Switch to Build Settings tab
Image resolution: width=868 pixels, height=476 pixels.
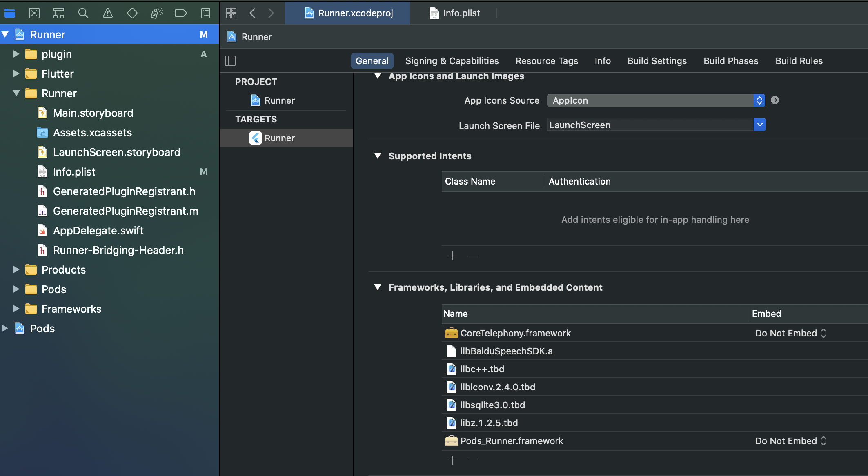click(657, 61)
